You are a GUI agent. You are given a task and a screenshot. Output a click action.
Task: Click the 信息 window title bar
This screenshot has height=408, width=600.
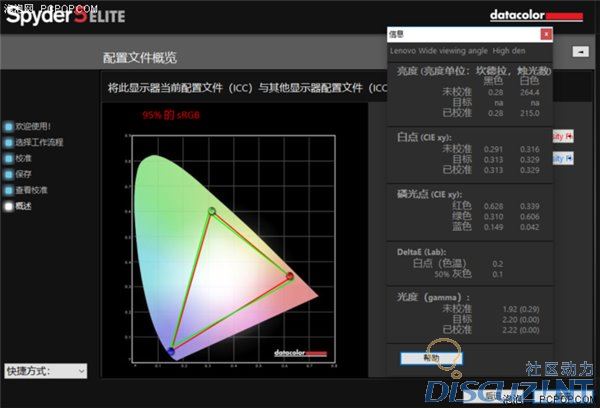pos(460,34)
